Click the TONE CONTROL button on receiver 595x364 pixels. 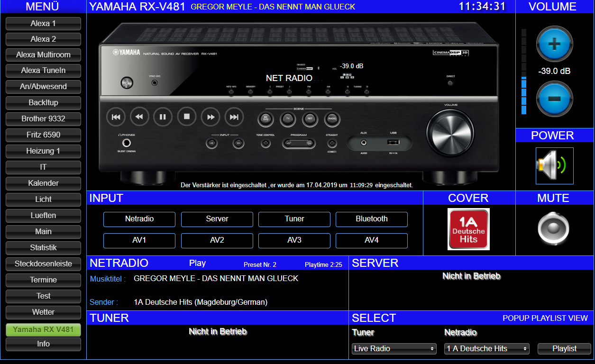(x=266, y=143)
